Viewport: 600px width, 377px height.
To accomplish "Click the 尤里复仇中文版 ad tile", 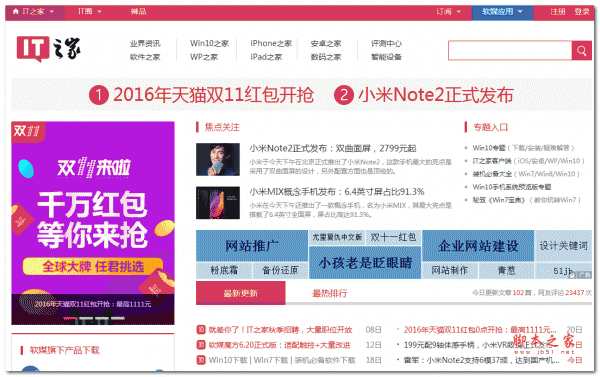I will click(337, 237).
